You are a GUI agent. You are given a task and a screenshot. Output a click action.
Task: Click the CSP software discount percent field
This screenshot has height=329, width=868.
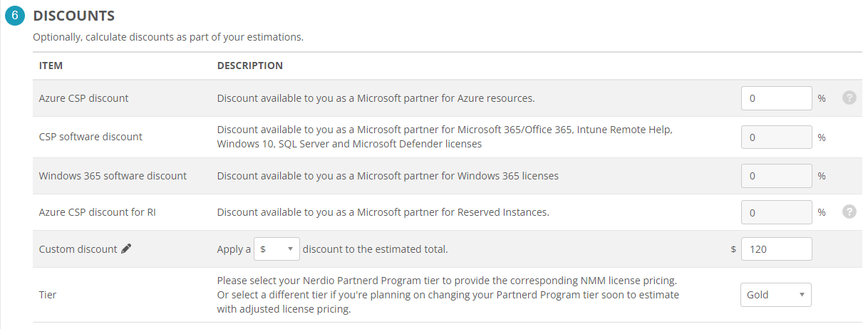(x=776, y=137)
